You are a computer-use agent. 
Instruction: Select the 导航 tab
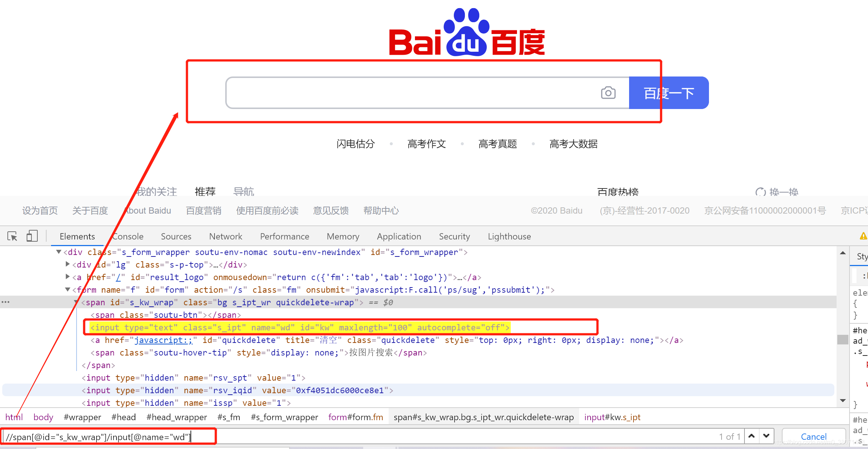pos(243,191)
